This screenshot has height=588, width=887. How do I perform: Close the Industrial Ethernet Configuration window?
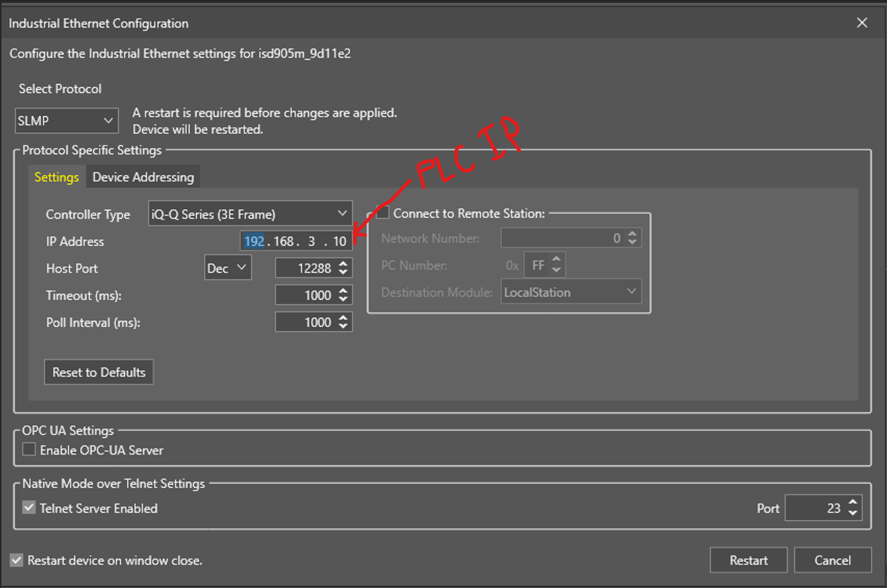862,23
